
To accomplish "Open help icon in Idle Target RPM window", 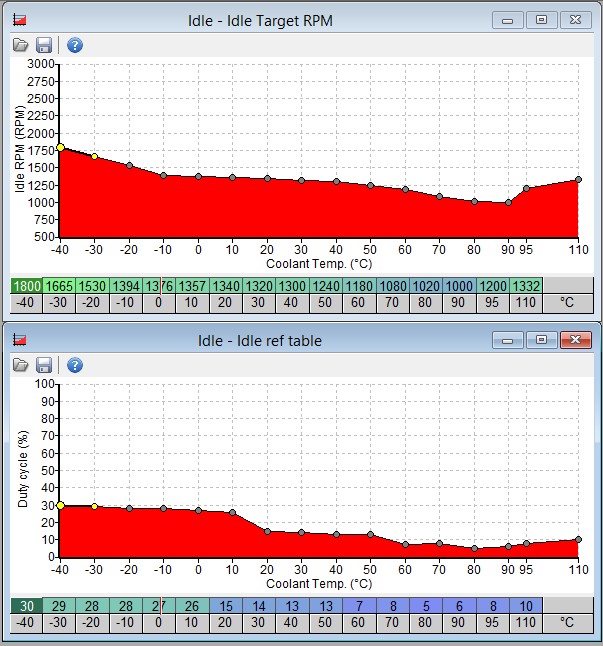I will (74, 45).
